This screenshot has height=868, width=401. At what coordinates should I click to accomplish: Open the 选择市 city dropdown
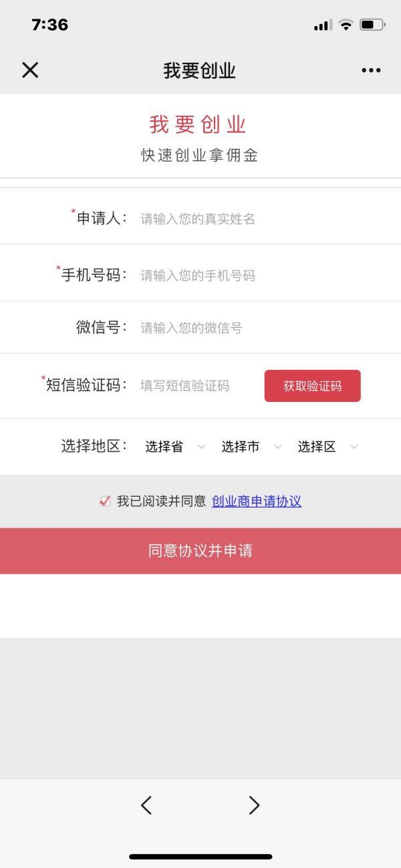(x=251, y=447)
